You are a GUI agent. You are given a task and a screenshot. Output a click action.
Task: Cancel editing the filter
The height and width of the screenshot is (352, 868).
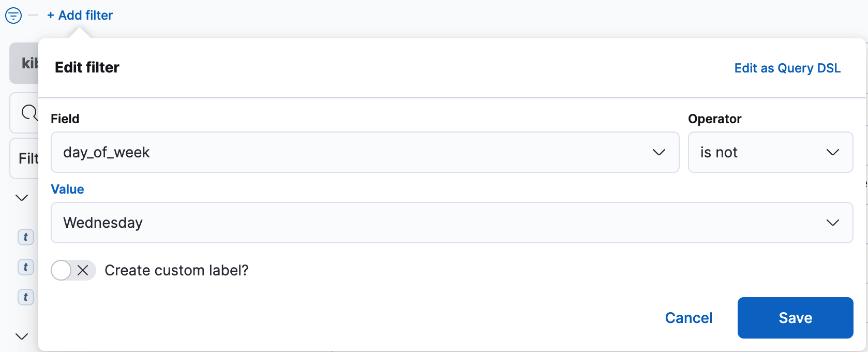pos(688,318)
